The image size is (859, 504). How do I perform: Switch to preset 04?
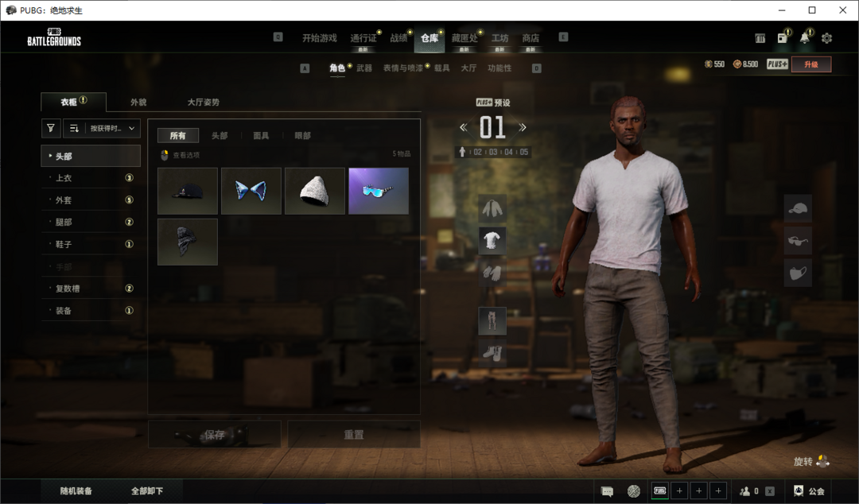pyautogui.click(x=508, y=152)
